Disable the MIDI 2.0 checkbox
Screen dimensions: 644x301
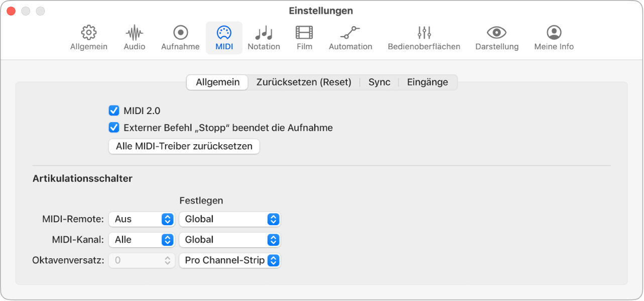[x=114, y=111]
